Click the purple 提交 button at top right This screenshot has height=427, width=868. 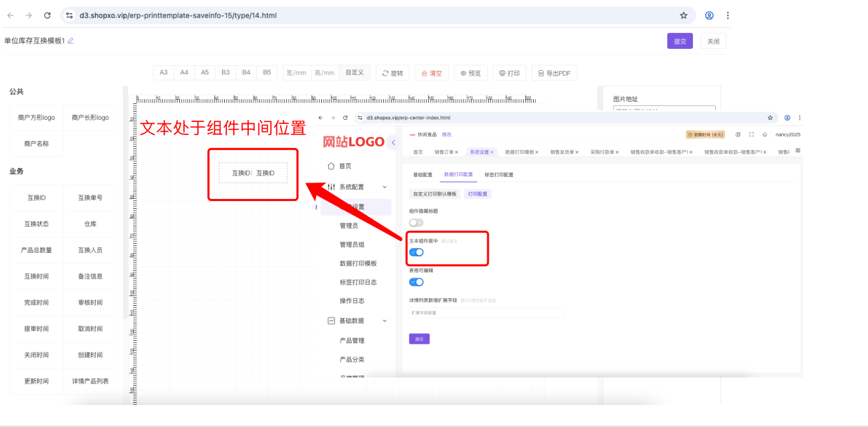680,41
